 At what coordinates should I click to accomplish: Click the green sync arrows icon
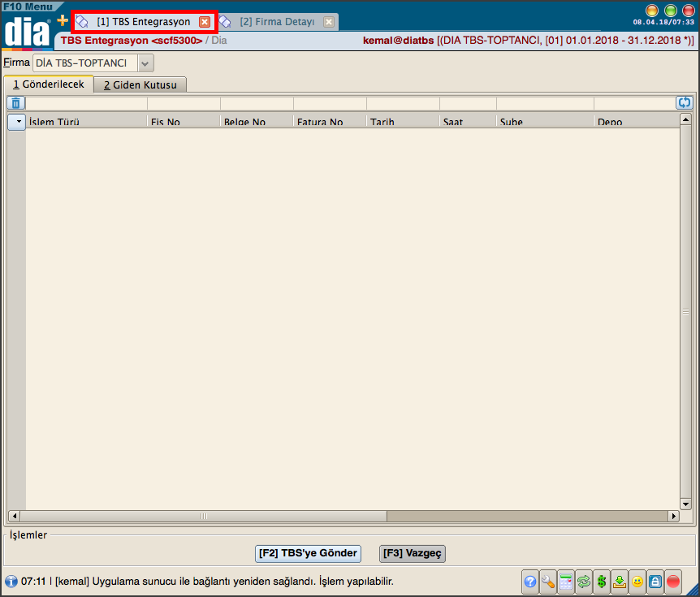pyautogui.click(x=584, y=582)
